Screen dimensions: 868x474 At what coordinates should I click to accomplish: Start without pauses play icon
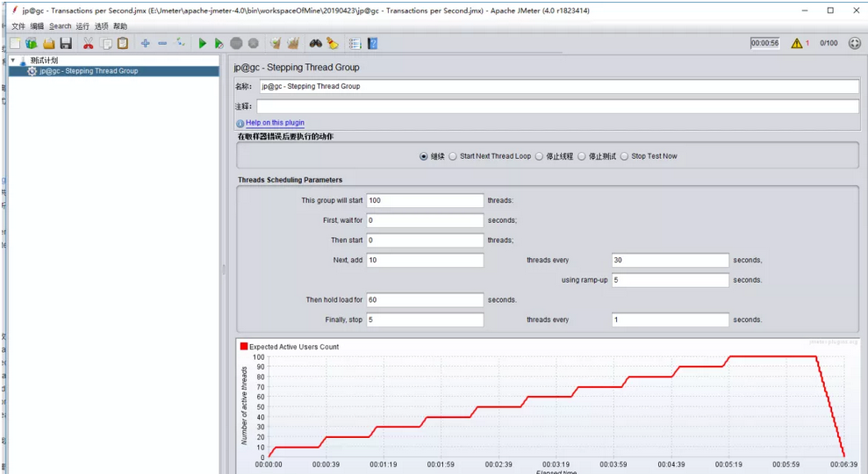coord(219,43)
